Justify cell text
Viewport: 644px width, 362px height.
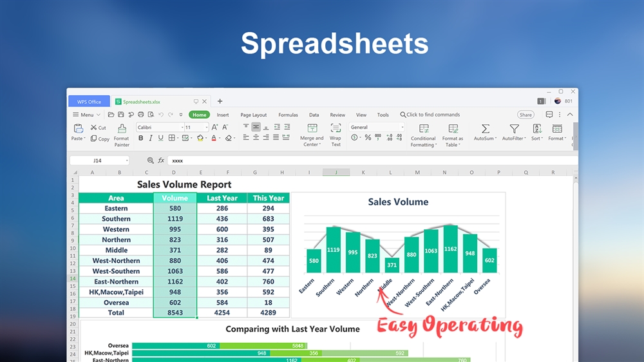pos(276,138)
